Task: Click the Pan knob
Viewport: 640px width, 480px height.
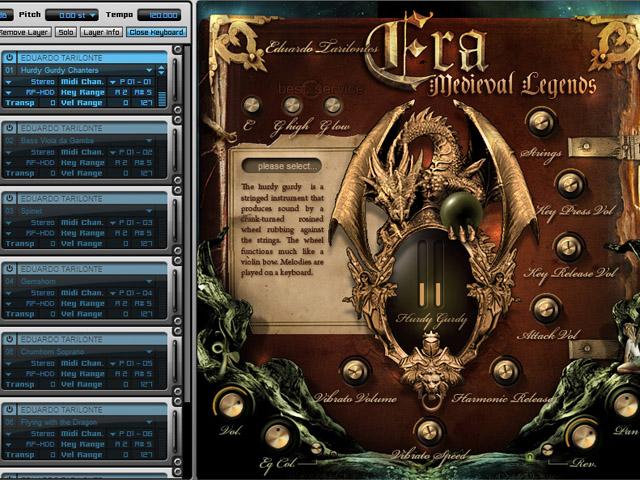Action: pyautogui.click(x=625, y=405)
